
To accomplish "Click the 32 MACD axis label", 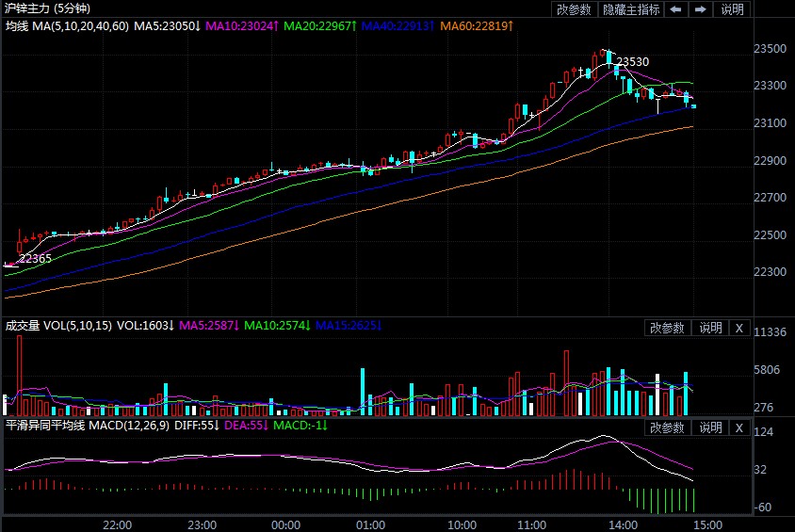I will coord(760,470).
